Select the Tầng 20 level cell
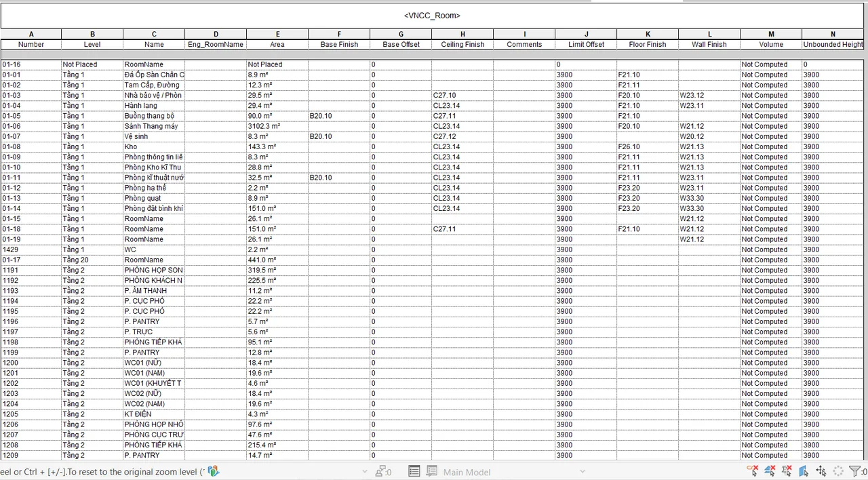Viewport: 868px width, 480px height. [92, 260]
